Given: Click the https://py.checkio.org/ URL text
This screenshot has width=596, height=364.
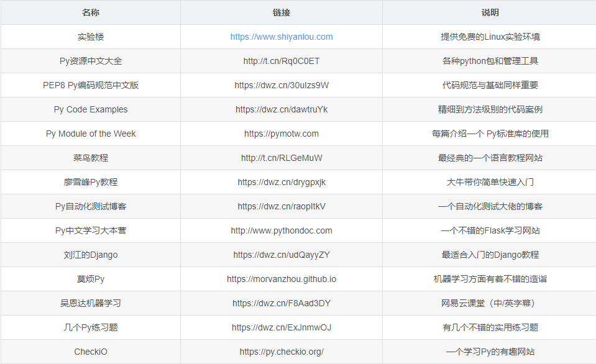Looking at the screenshot, I should point(282,352).
